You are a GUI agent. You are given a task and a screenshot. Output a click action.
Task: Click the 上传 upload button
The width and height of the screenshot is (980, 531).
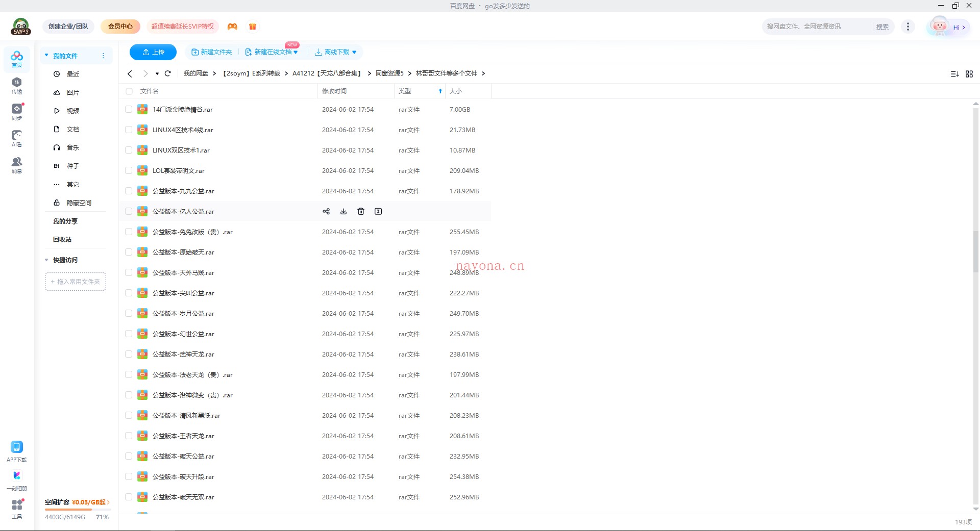153,52
